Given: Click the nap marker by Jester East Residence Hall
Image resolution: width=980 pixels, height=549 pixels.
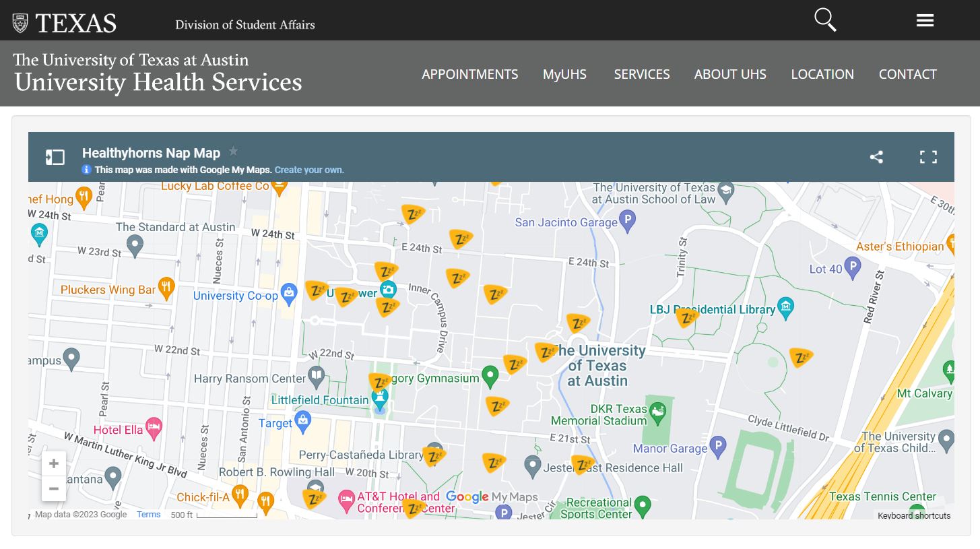Looking at the screenshot, I should click(x=583, y=465).
